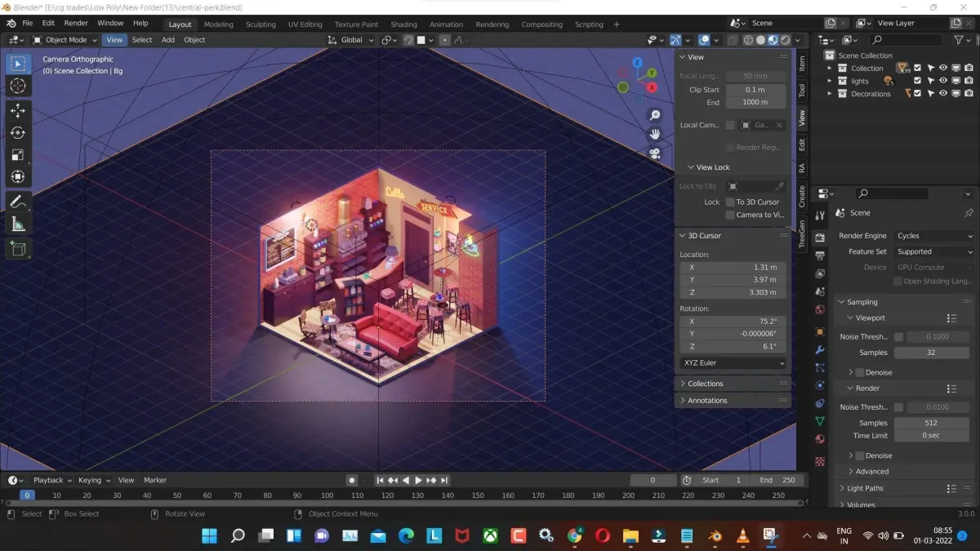Adjust the Clip Start 0.1 m field
Screen dimensions: 980x551
pos(755,90)
